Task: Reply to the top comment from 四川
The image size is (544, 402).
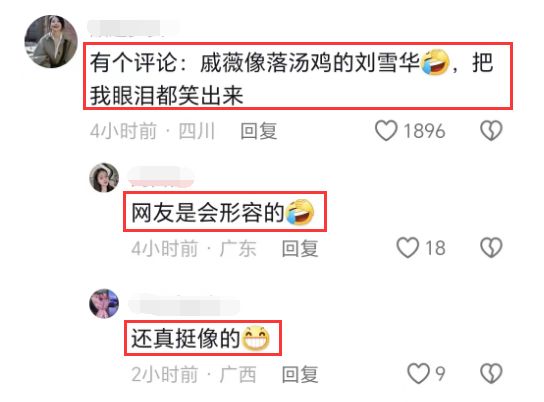Action: (x=259, y=131)
